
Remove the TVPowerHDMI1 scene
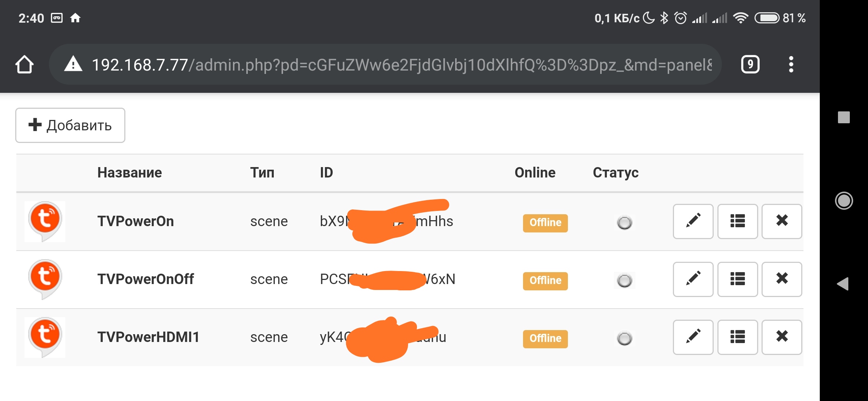782,337
